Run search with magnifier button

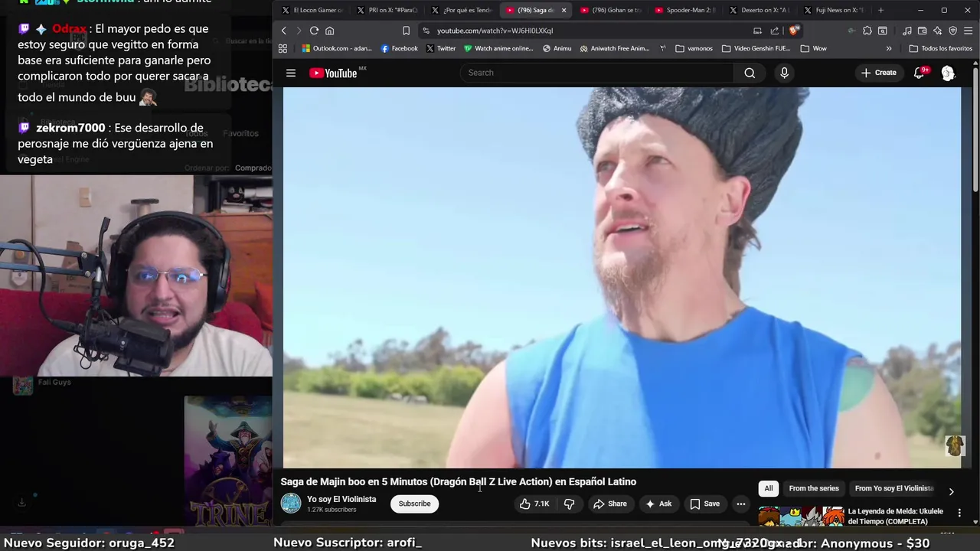point(750,73)
